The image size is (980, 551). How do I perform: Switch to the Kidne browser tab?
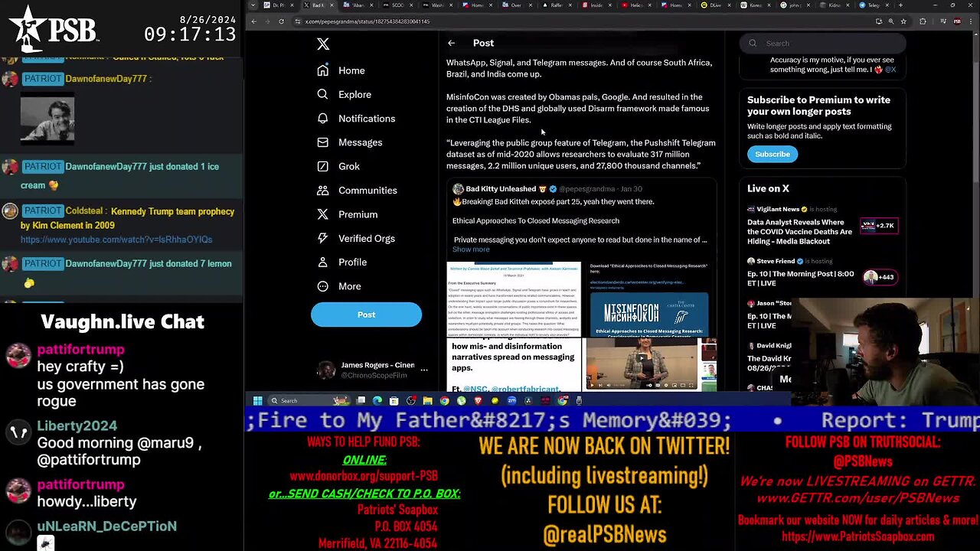pos(834,5)
